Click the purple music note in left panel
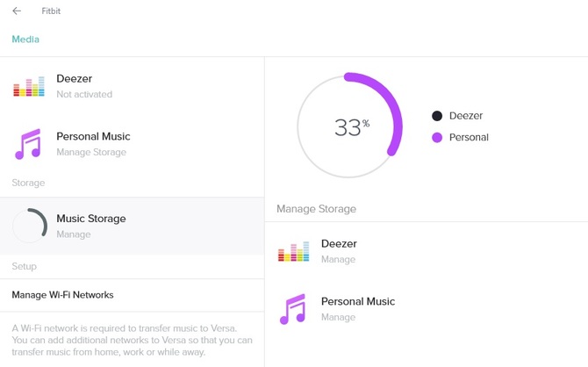The width and height of the screenshot is (588, 367). click(x=29, y=144)
